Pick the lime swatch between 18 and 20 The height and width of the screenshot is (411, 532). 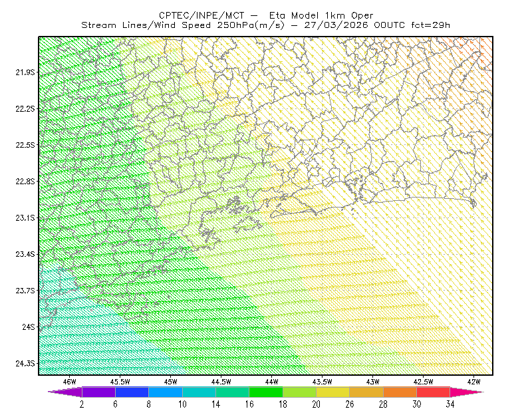(300, 392)
